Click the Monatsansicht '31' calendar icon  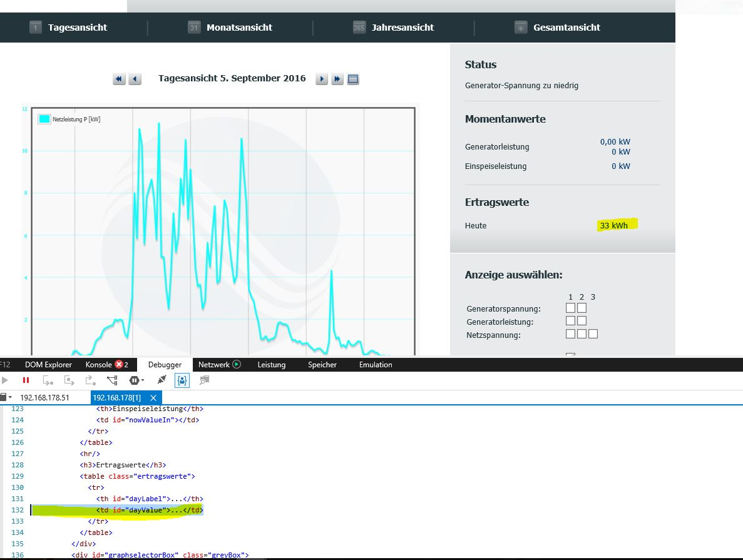coord(194,28)
